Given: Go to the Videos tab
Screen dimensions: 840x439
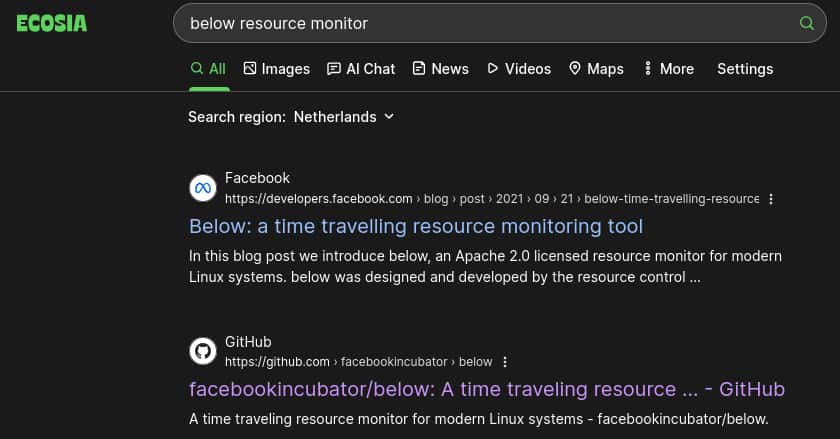Looking at the screenshot, I should pos(519,69).
